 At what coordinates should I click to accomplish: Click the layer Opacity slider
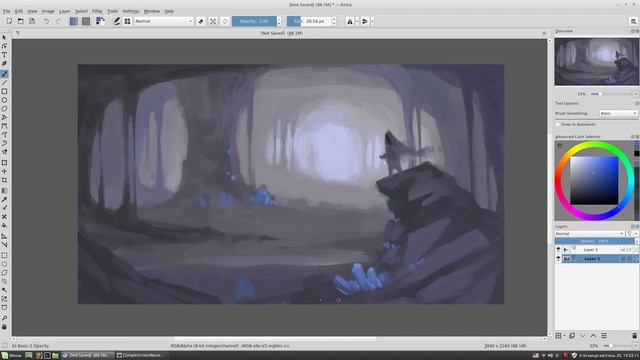pyautogui.click(x=594, y=241)
